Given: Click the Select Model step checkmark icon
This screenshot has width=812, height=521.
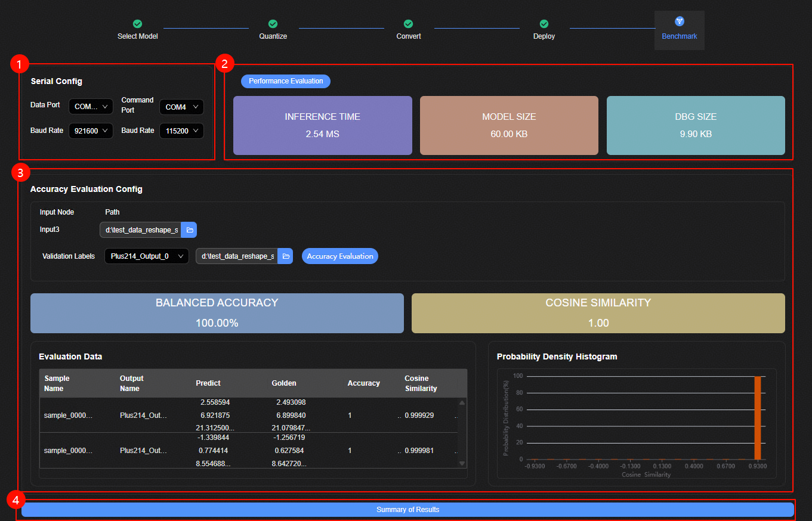Looking at the screenshot, I should [137, 24].
